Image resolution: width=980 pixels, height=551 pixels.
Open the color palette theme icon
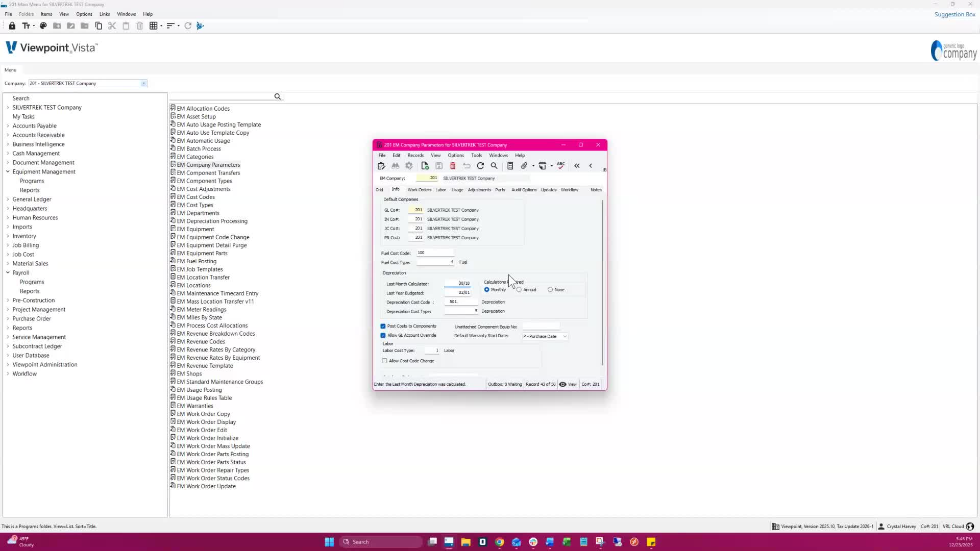(43, 26)
